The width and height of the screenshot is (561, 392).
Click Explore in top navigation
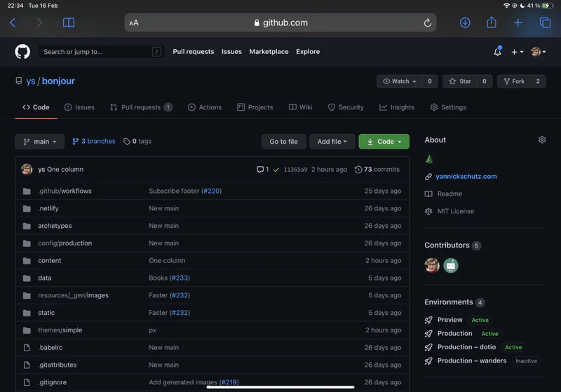(x=308, y=51)
